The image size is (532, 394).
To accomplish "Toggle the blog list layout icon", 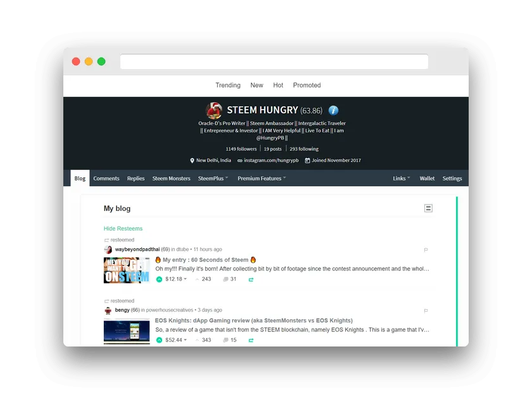I will click(x=428, y=208).
